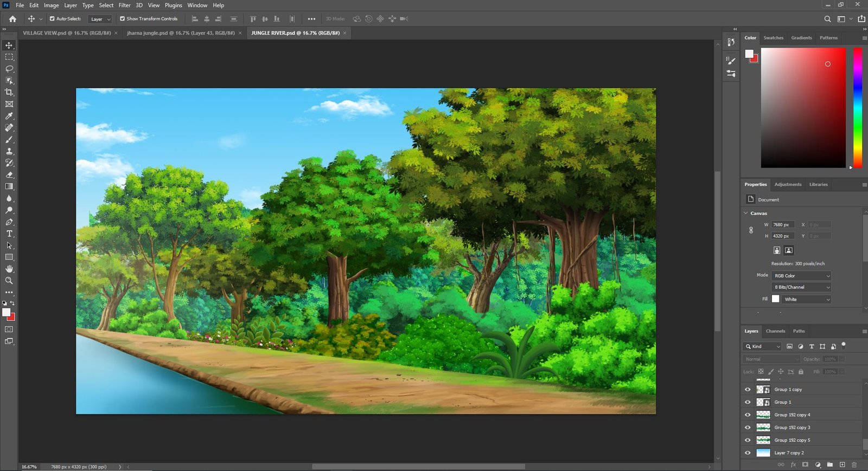
Task: Select the Rectangular Marquee tool
Action: tap(9, 57)
